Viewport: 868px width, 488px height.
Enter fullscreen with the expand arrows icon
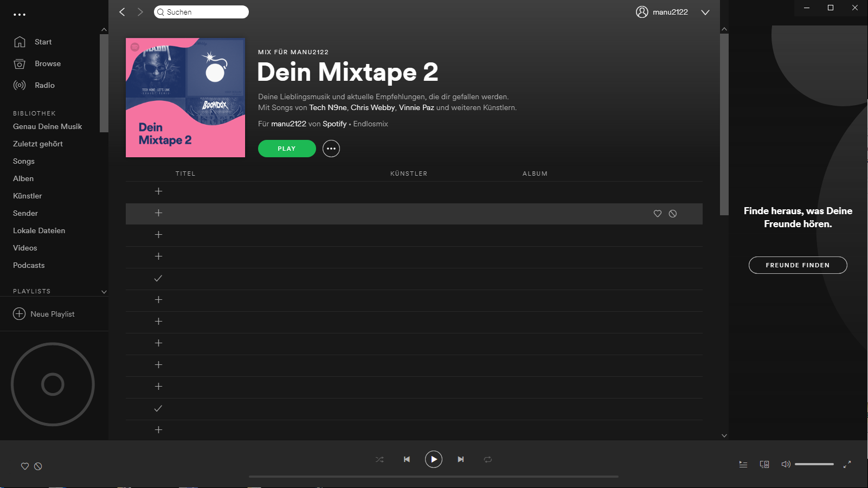click(847, 464)
